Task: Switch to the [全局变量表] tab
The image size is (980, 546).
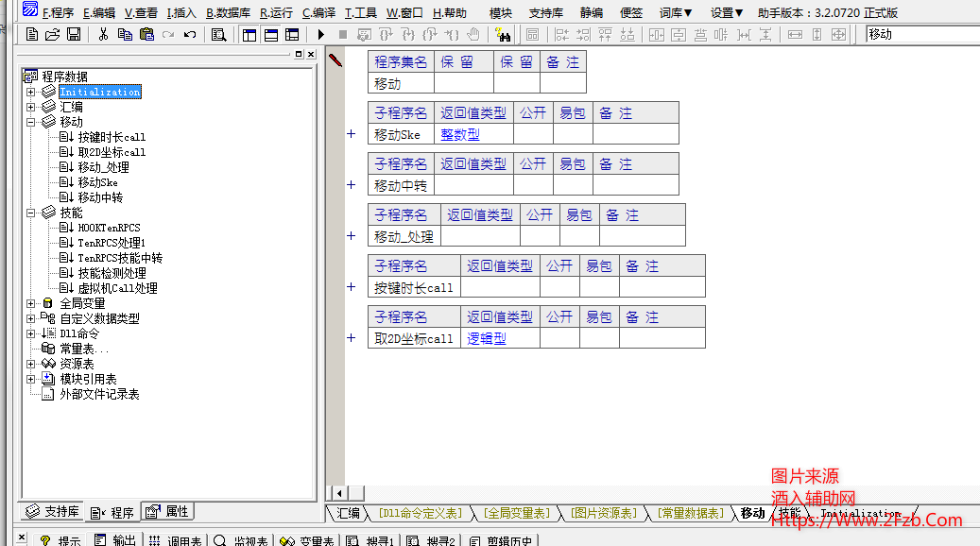Action: pos(516,513)
